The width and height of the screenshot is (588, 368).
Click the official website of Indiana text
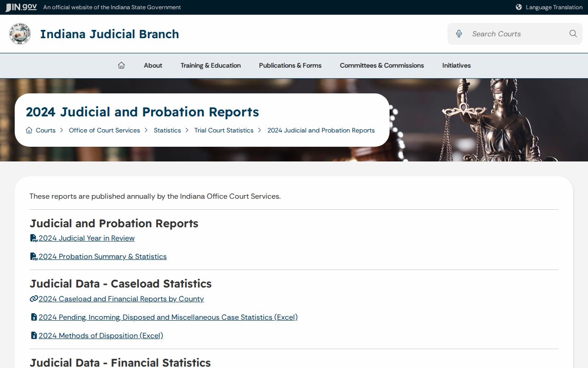pos(112,7)
